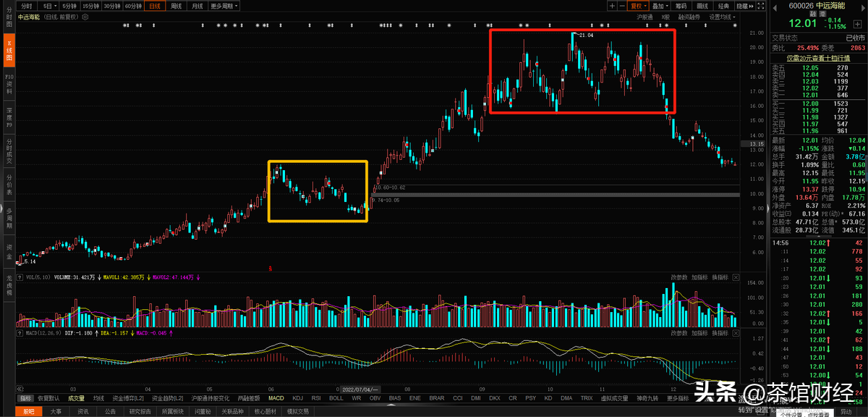Click the 仅需20元查看十档行情 link
The width and height of the screenshot is (868, 417).
(x=818, y=58)
